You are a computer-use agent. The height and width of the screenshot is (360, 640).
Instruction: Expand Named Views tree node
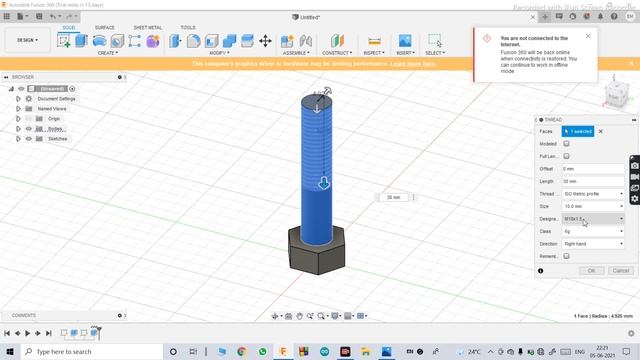click(x=18, y=109)
